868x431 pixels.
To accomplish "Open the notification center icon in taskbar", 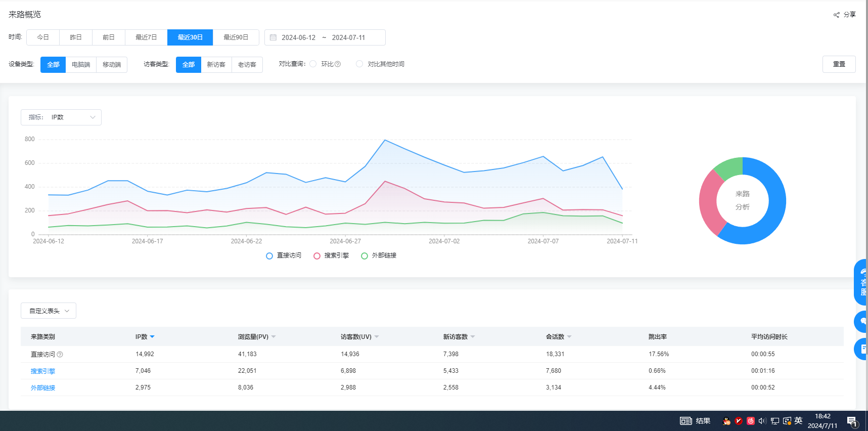I will coord(852,421).
